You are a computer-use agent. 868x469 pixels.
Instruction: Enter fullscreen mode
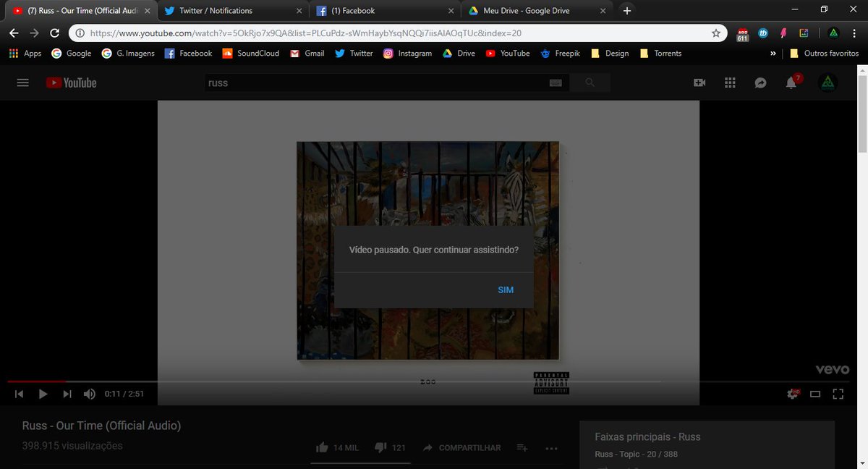(838, 394)
